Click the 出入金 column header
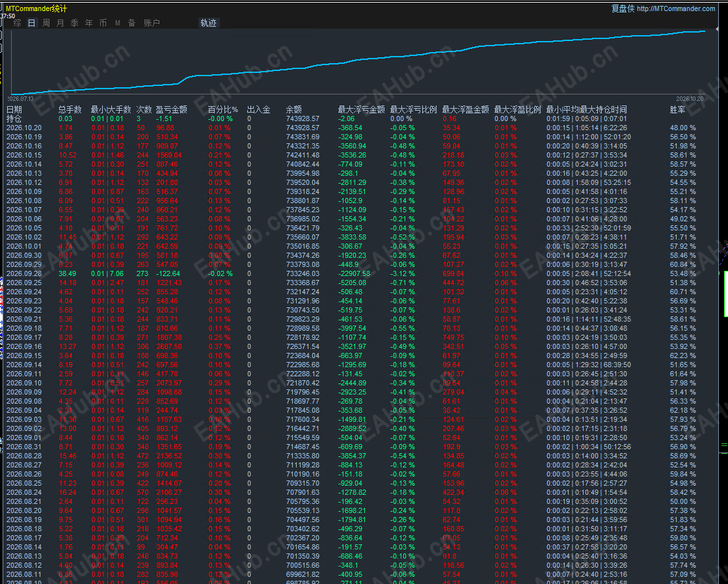The width and height of the screenshot is (728, 584). (x=259, y=109)
